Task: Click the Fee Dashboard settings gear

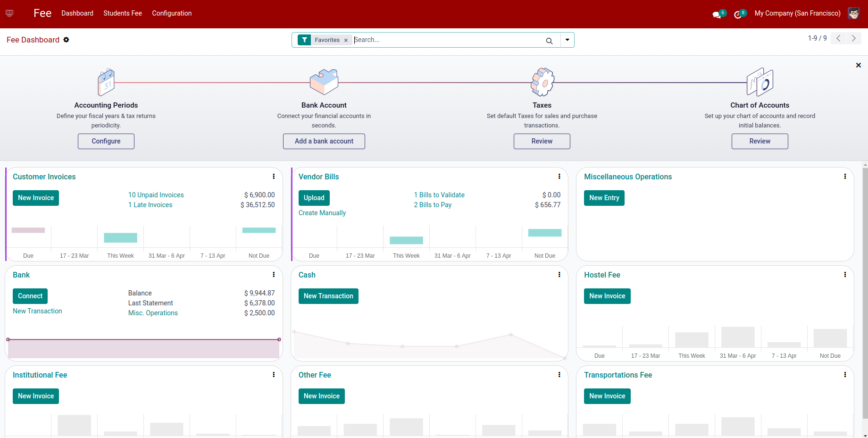Action: click(x=66, y=40)
